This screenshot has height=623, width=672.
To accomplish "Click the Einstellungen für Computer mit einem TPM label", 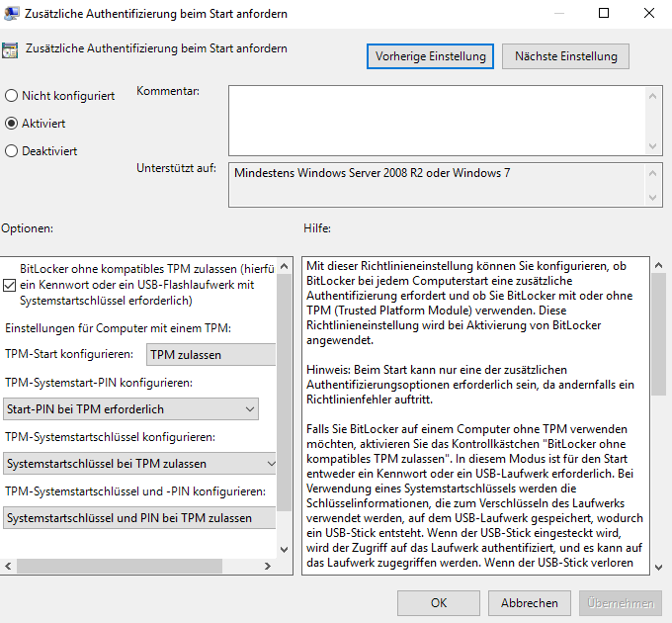I will (118, 328).
